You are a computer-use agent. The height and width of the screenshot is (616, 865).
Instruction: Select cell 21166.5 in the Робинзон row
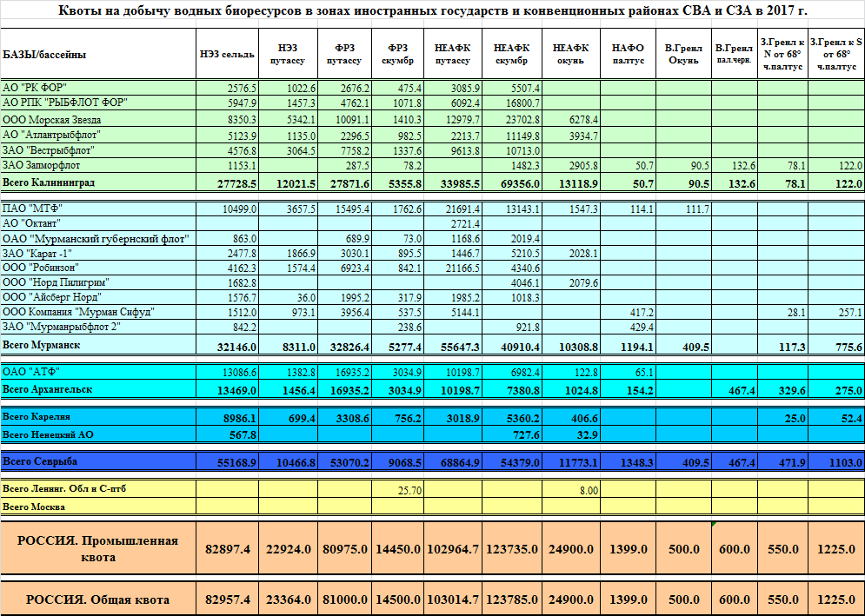pos(453,268)
